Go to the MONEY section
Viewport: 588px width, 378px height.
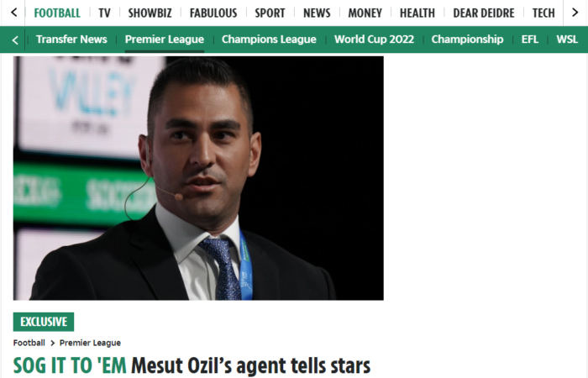click(x=365, y=13)
